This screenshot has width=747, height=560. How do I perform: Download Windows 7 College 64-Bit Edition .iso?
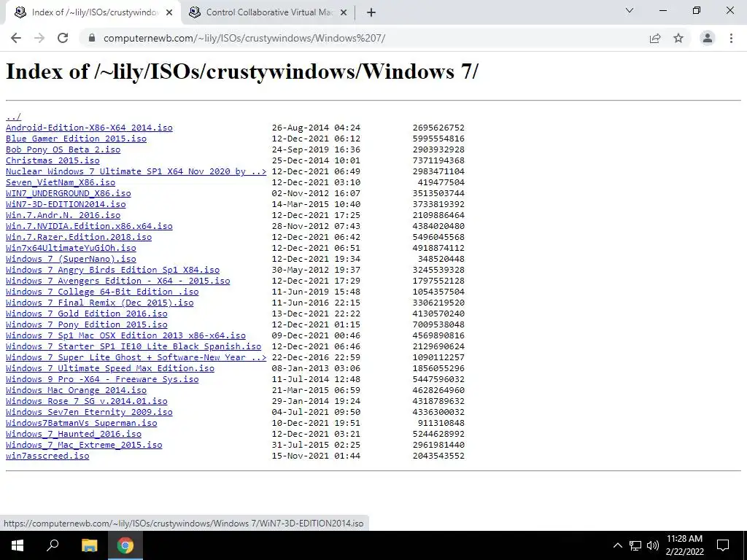point(102,292)
